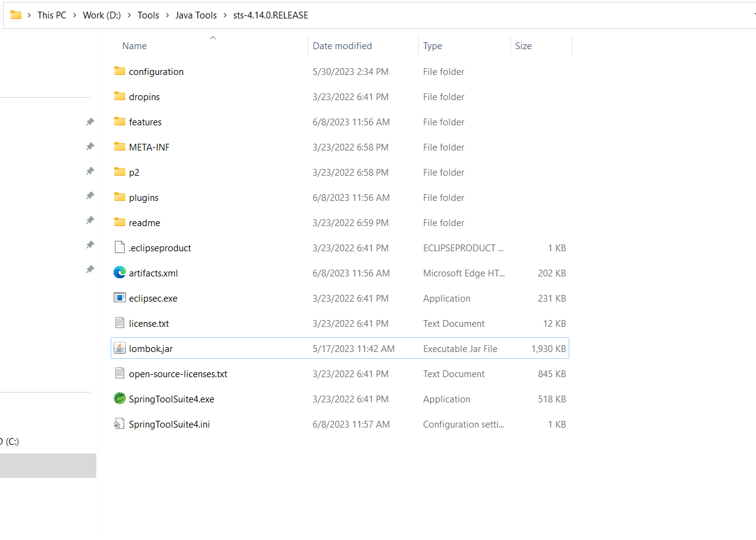Select the features folder name
The height and width of the screenshot is (540, 756).
pos(146,122)
